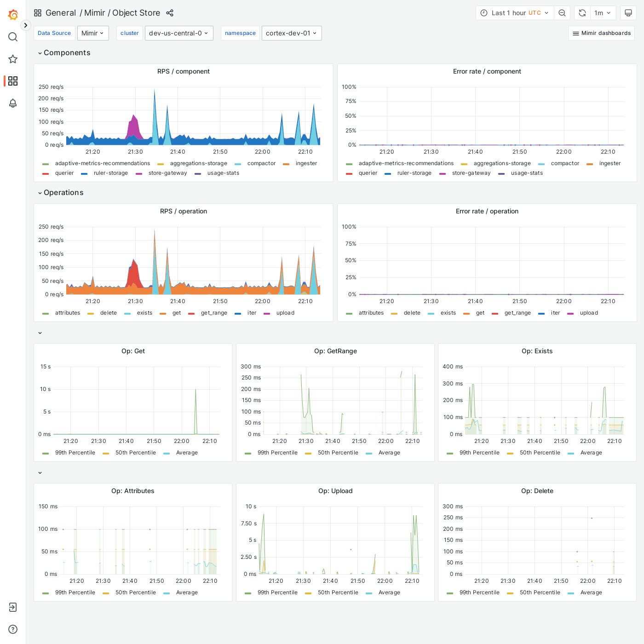This screenshot has width=644, height=644.
Task: Open the Mimir dashboards menu
Action: click(x=601, y=33)
